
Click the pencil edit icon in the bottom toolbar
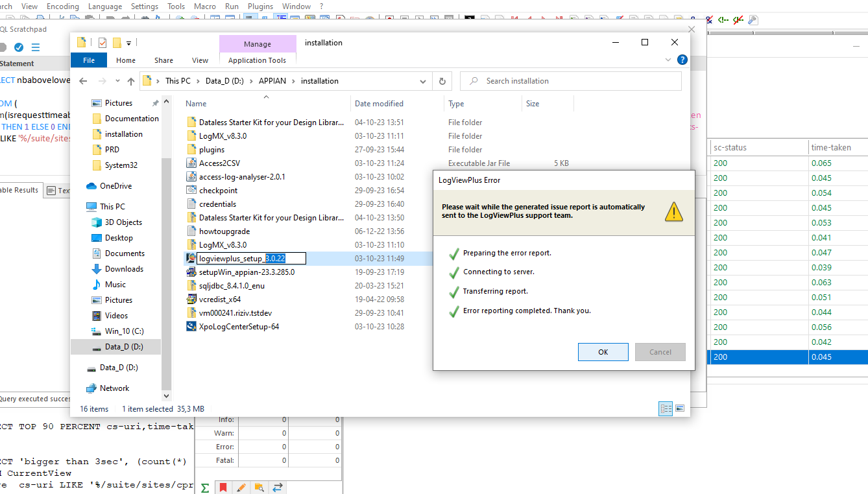241,488
